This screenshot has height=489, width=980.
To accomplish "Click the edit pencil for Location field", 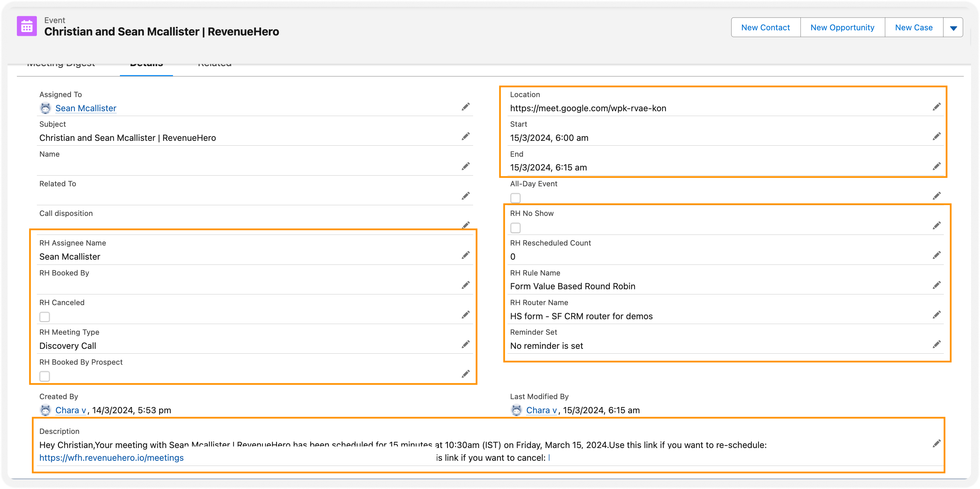I will pyautogui.click(x=936, y=107).
